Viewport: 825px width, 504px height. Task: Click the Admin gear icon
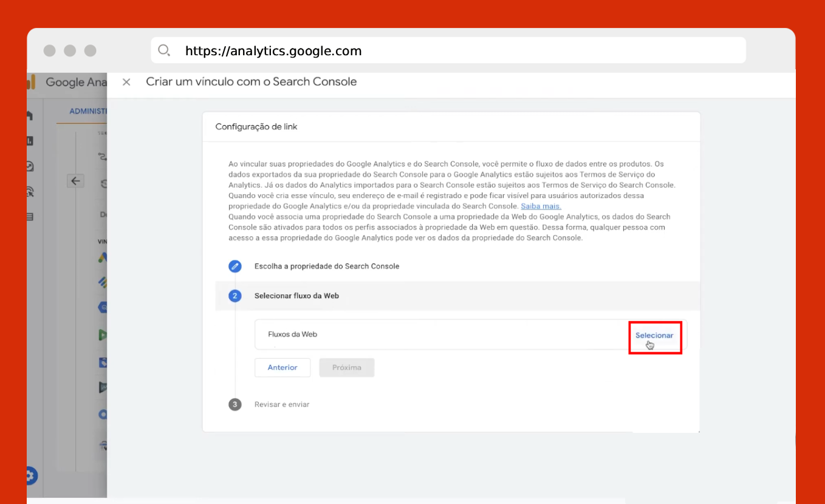point(30,475)
